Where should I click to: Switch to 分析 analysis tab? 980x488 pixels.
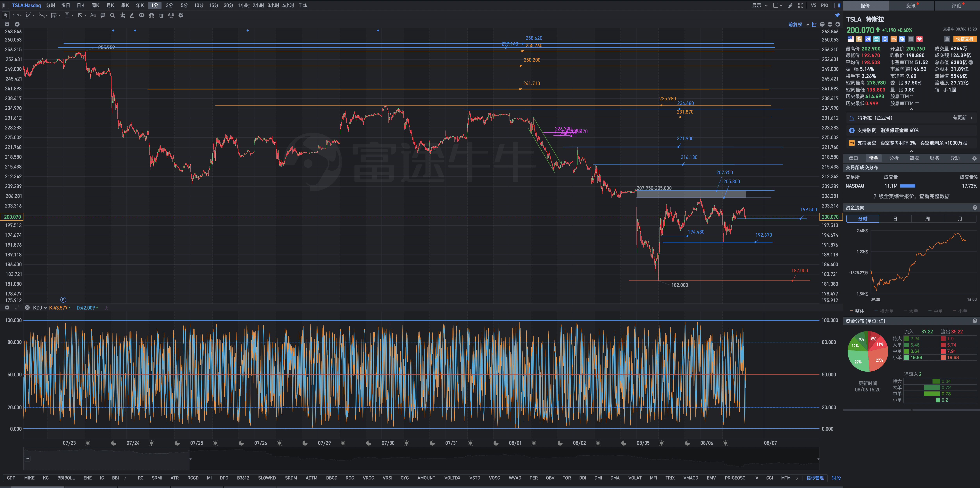894,158
